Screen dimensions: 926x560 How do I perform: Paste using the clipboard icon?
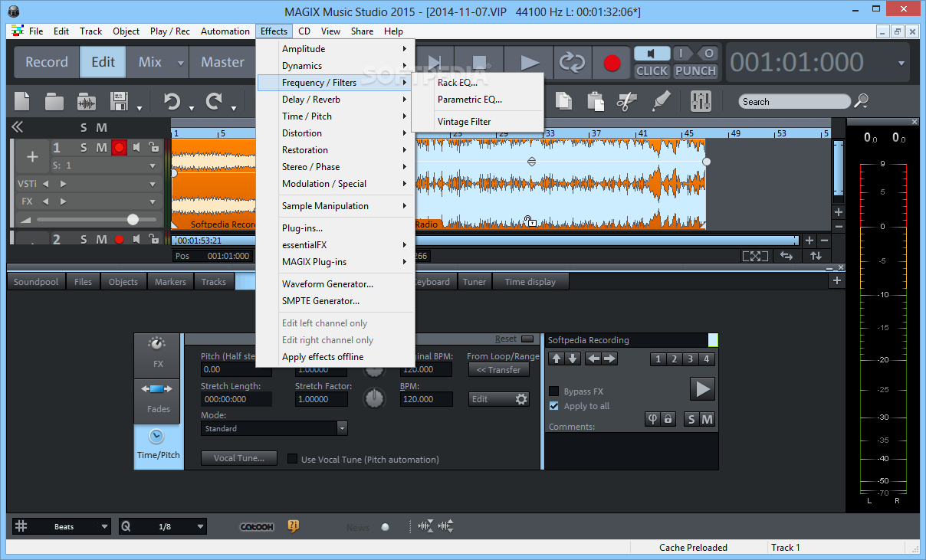click(595, 101)
